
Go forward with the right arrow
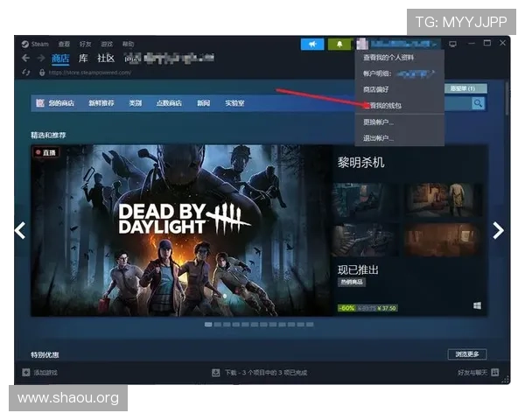pos(41,59)
